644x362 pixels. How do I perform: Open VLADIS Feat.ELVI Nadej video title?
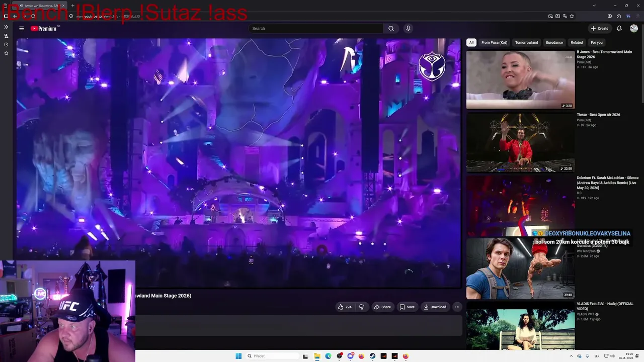point(605,306)
